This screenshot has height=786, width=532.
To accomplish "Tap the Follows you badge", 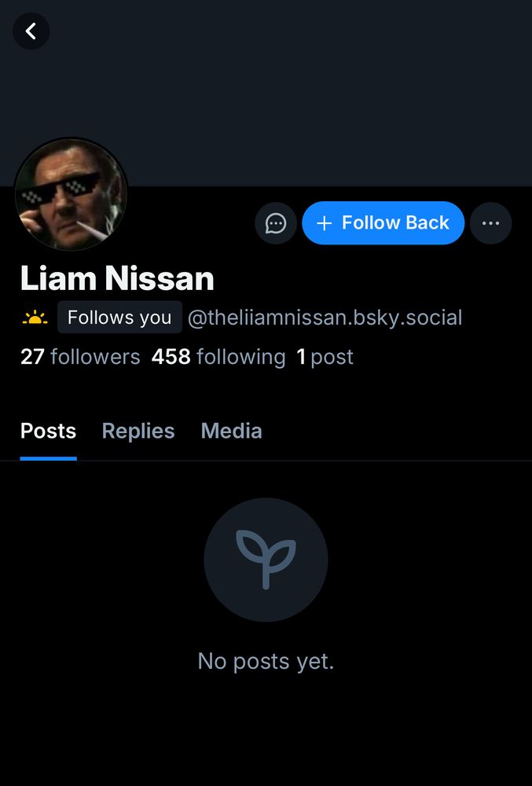I will [119, 318].
